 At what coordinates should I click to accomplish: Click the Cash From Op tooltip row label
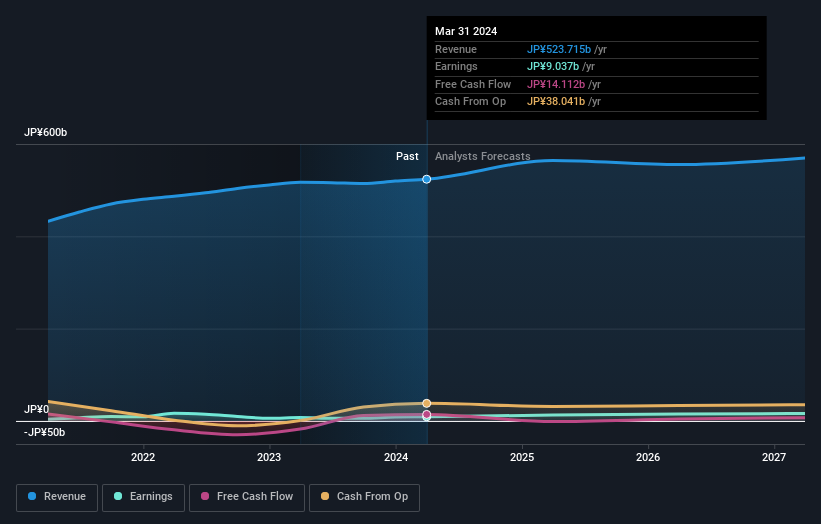click(x=470, y=102)
